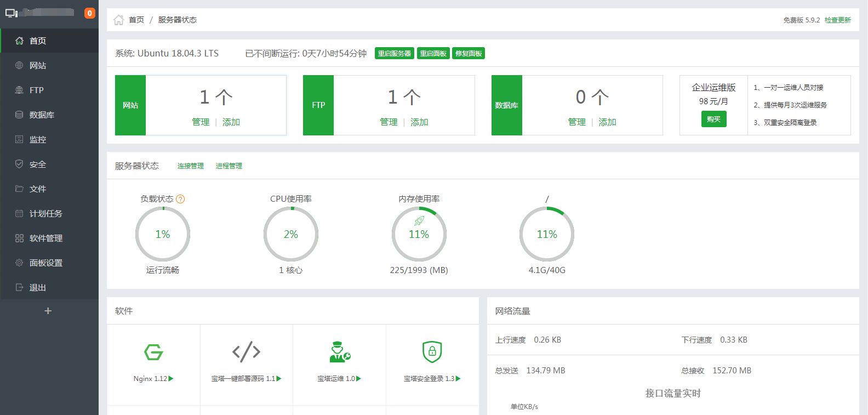Viewport: 868px width, 415px height.
Task: Click the disk value 4.1G/40G
Action: click(x=547, y=270)
